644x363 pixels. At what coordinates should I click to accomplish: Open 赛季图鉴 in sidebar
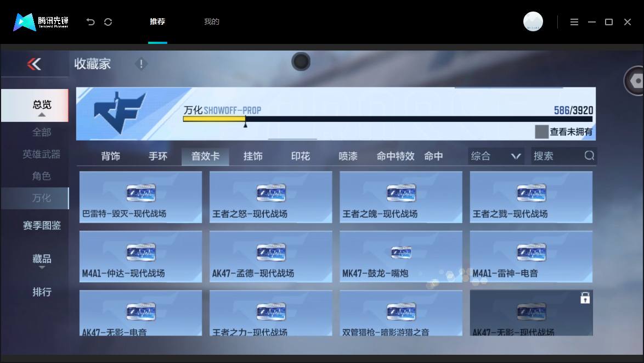click(42, 225)
